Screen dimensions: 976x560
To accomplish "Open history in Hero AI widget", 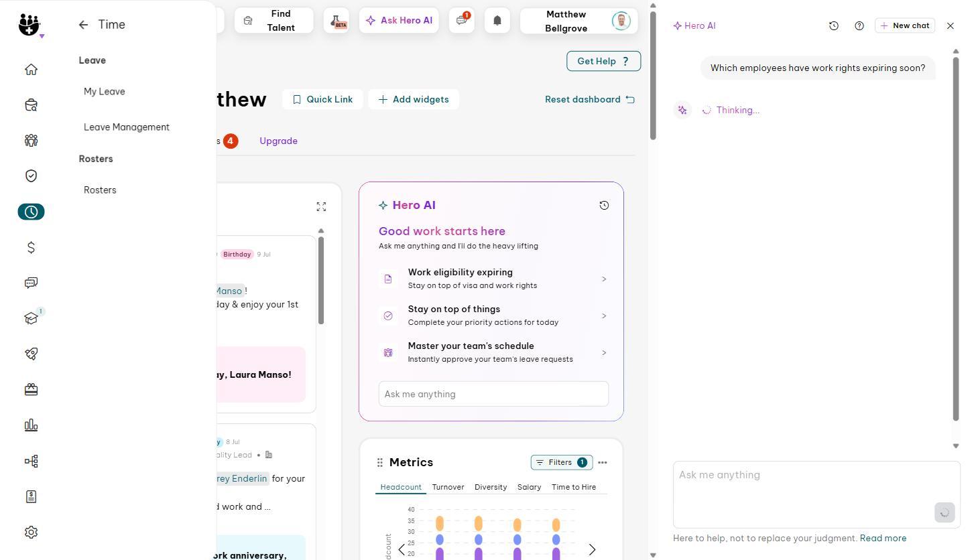I will coord(604,206).
